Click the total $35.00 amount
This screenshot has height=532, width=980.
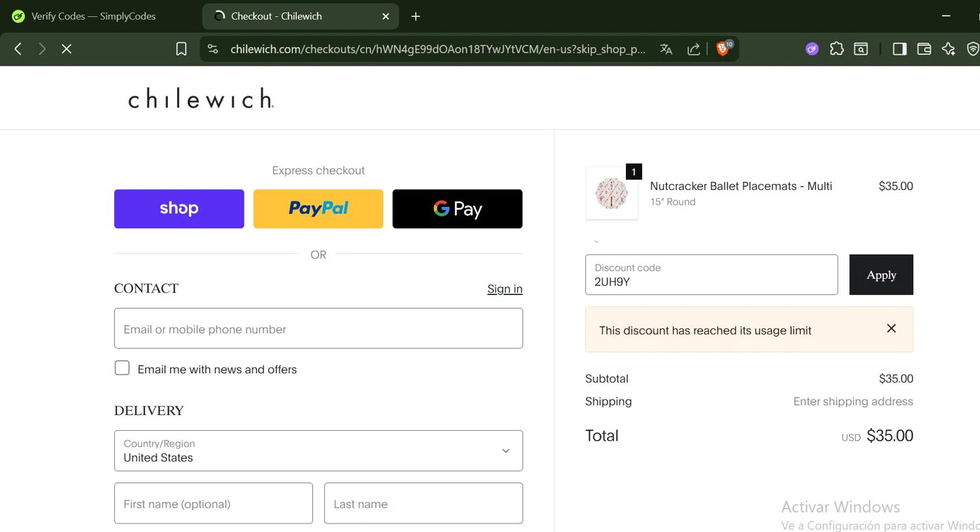click(x=890, y=435)
